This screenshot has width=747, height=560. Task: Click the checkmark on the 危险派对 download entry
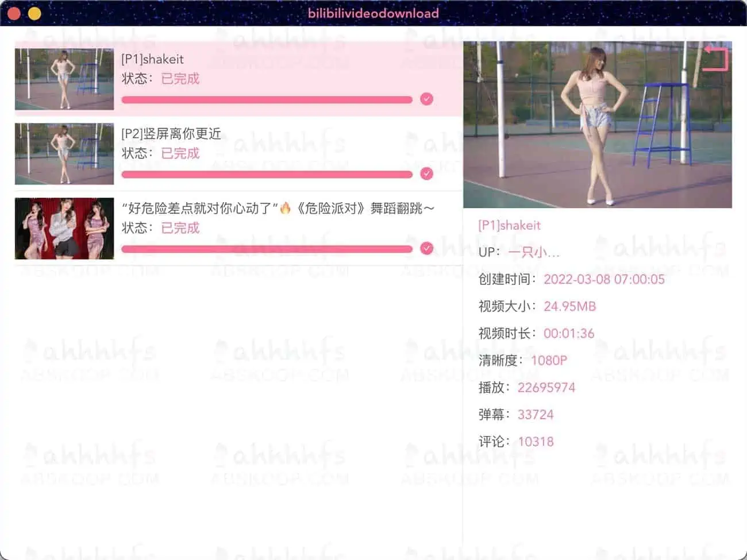pyautogui.click(x=426, y=248)
